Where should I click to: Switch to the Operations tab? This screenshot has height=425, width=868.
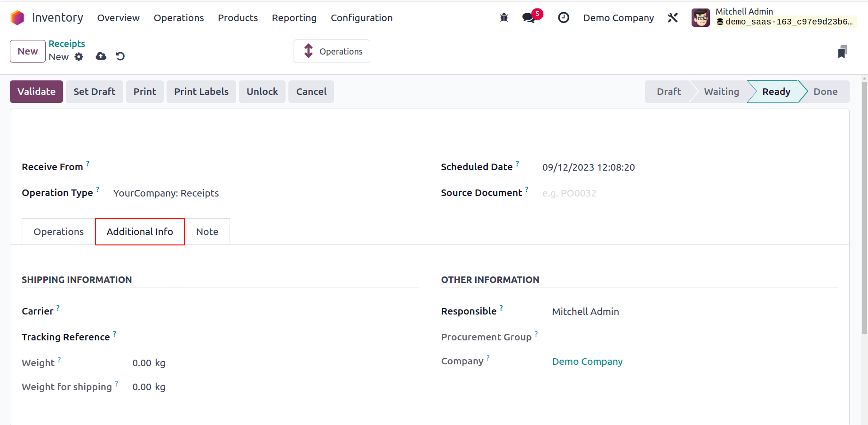point(58,232)
